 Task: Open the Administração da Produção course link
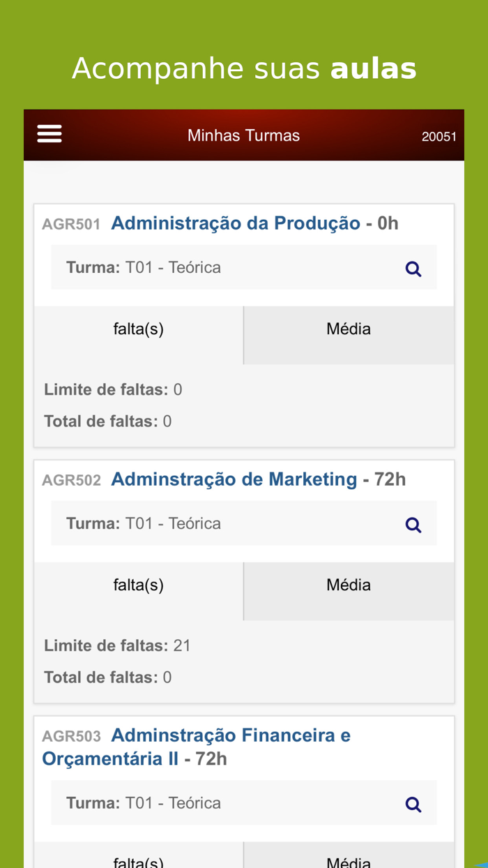(x=236, y=223)
